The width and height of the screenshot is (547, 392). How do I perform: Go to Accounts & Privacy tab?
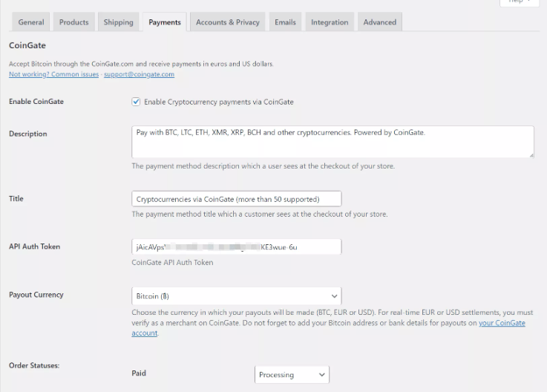(228, 22)
